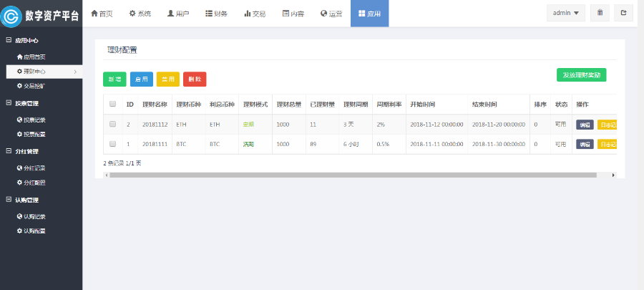
Task: Open the admin user dropdown
Action: click(x=565, y=13)
